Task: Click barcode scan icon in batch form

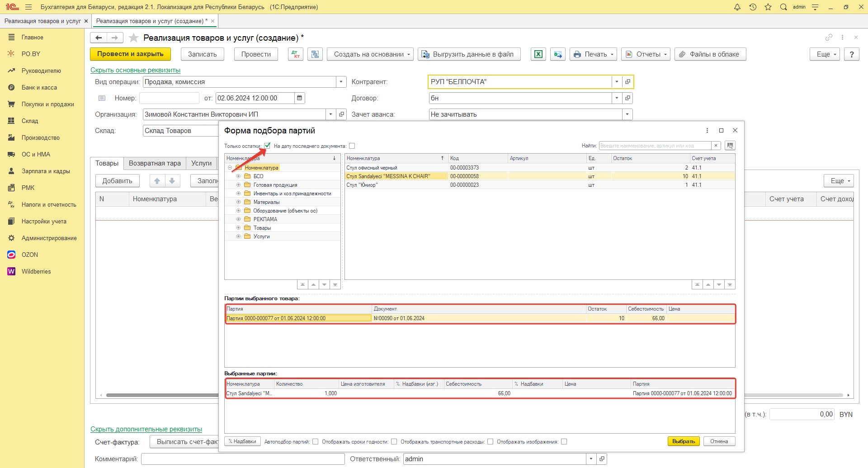Action: 730,146
